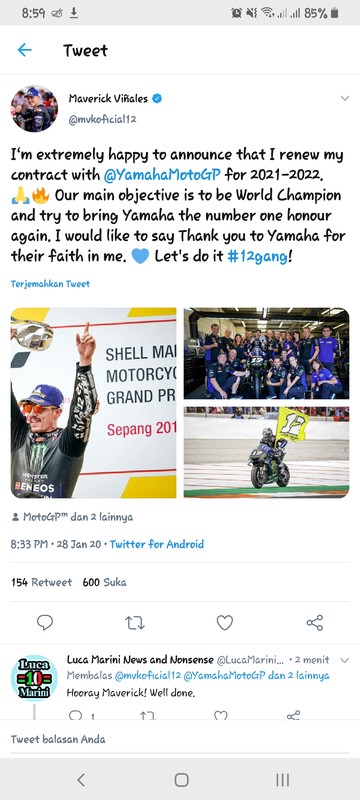Viewport: 360px width, 800px height.
Task: Tap the reply icon under the main tweet
Action: [x=45, y=622]
